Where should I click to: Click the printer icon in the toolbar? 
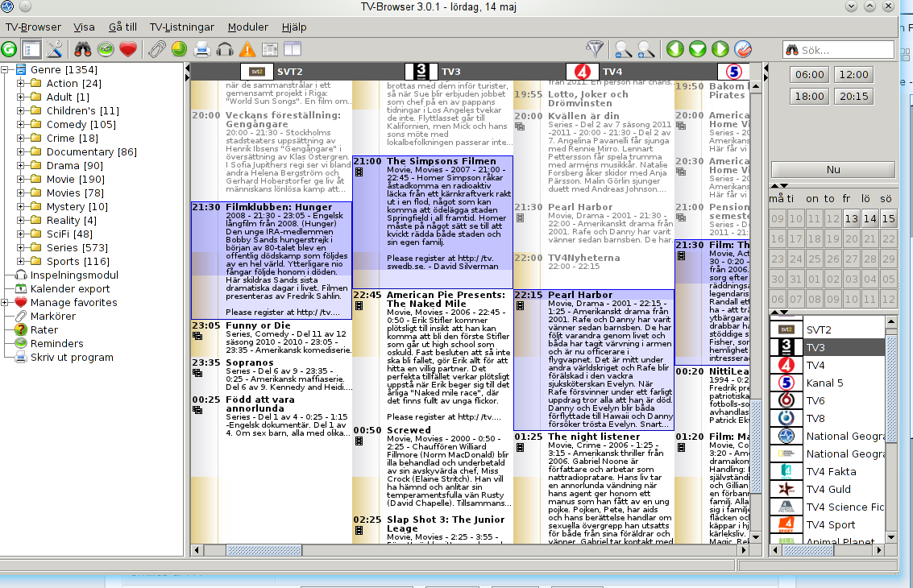[202, 49]
